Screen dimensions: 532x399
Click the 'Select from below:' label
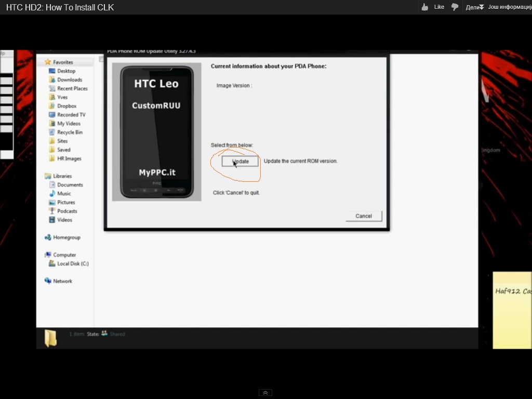click(x=232, y=145)
